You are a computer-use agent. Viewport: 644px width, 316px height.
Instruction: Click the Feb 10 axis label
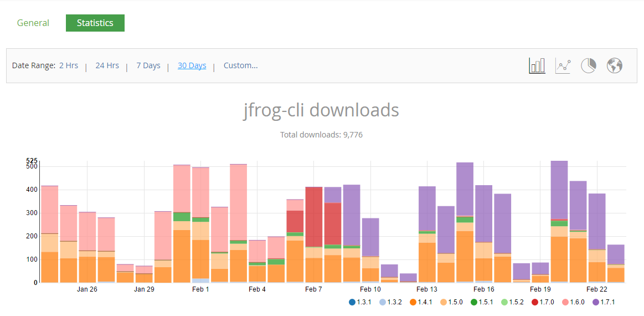click(x=371, y=289)
